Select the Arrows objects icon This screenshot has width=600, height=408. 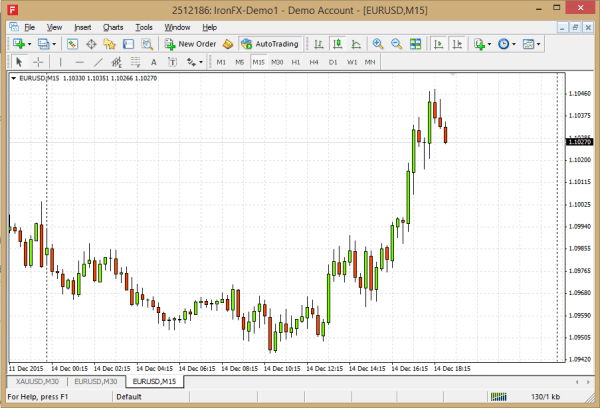coord(191,62)
